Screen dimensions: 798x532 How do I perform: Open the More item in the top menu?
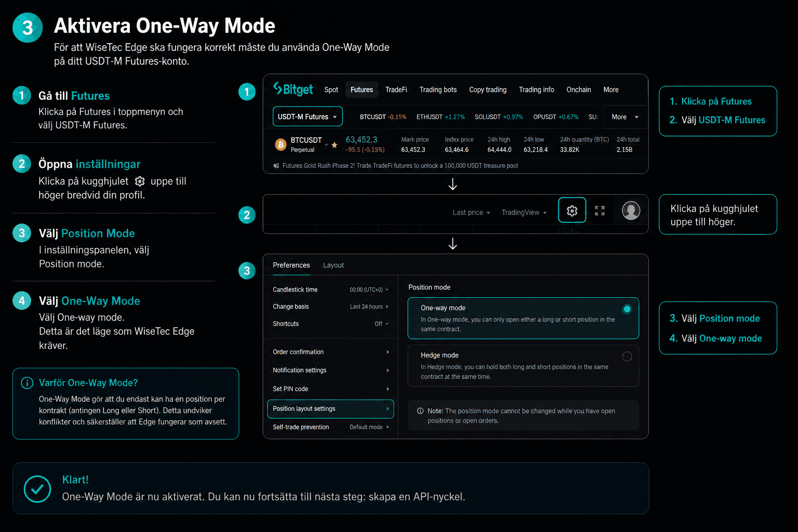pyautogui.click(x=611, y=90)
